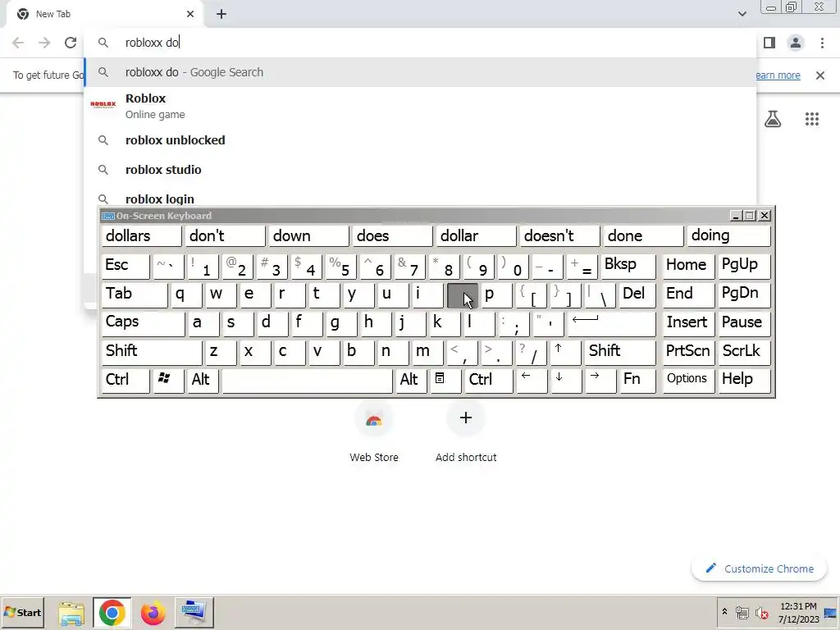Open the Windows Start button
The width and height of the screenshot is (840, 630).
(x=22, y=612)
